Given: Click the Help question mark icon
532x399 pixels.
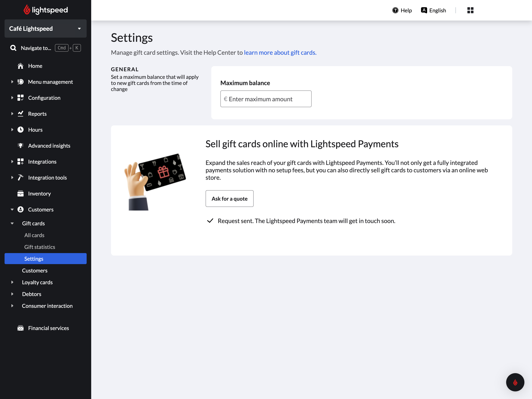Looking at the screenshot, I should click(x=395, y=10).
